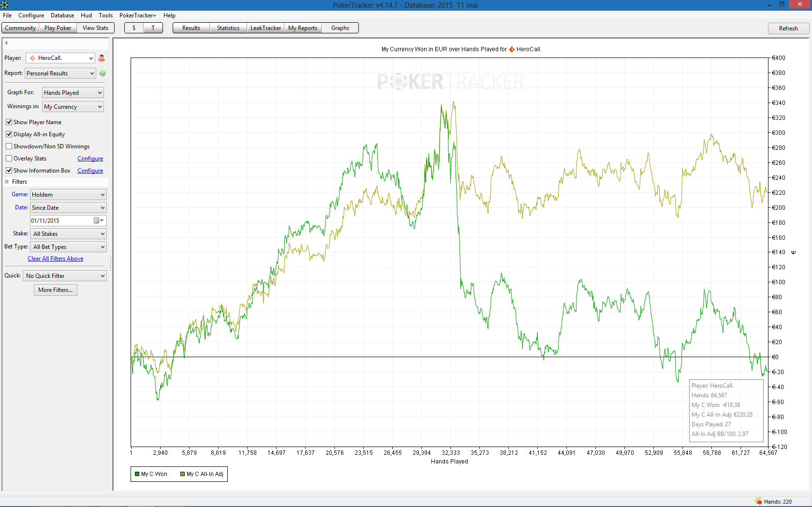This screenshot has width=812, height=507.
Task: Uncheck Show Information Box
Action: click(9, 171)
